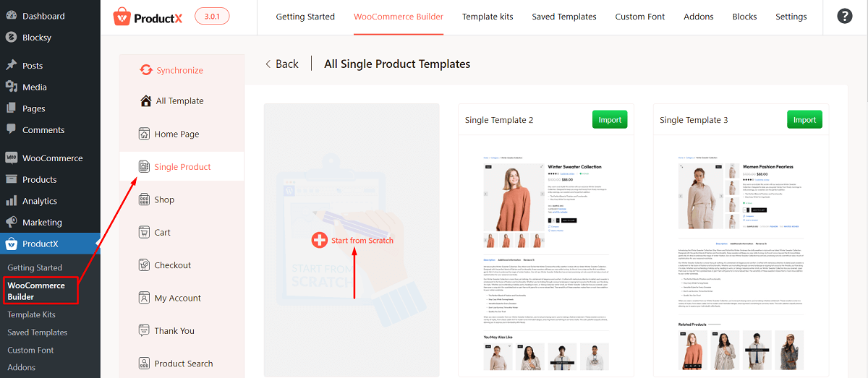Open WooCommerce in the WordPress sidebar
The width and height of the screenshot is (868, 378).
tap(52, 158)
